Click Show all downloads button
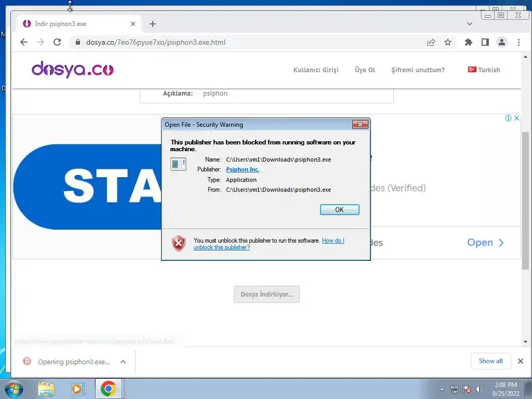The width and height of the screenshot is (532, 399). [490, 361]
